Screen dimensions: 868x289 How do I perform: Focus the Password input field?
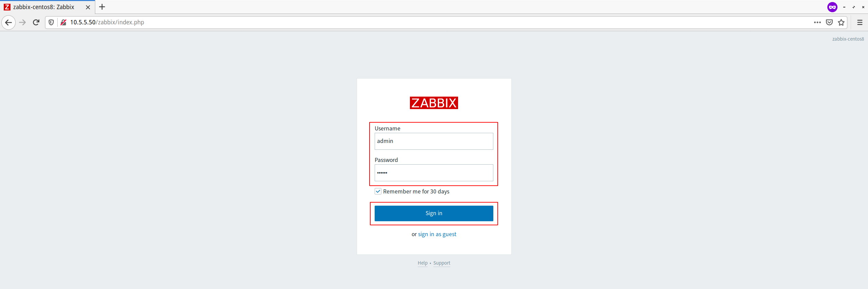tap(434, 173)
